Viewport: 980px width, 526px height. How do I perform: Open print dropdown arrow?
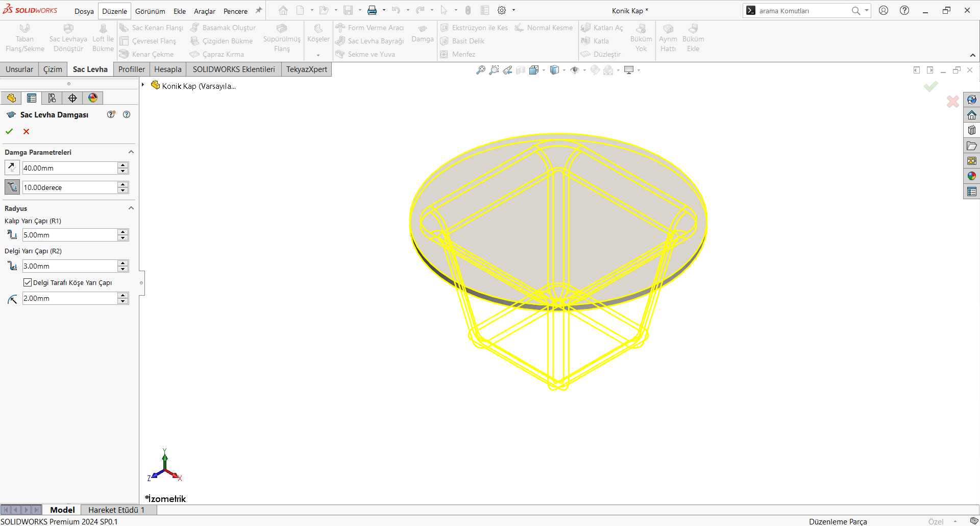click(x=384, y=10)
